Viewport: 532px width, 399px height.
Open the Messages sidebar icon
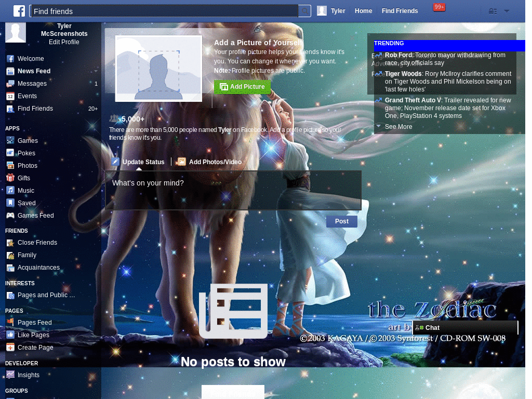click(x=10, y=84)
